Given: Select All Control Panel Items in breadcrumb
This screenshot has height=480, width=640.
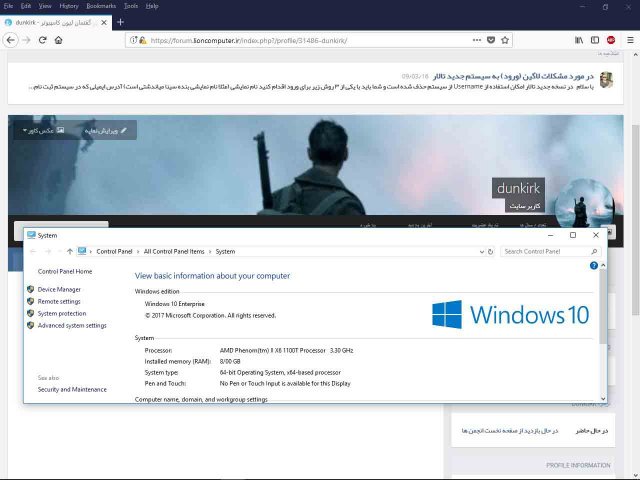Looking at the screenshot, I should pyautogui.click(x=174, y=251).
